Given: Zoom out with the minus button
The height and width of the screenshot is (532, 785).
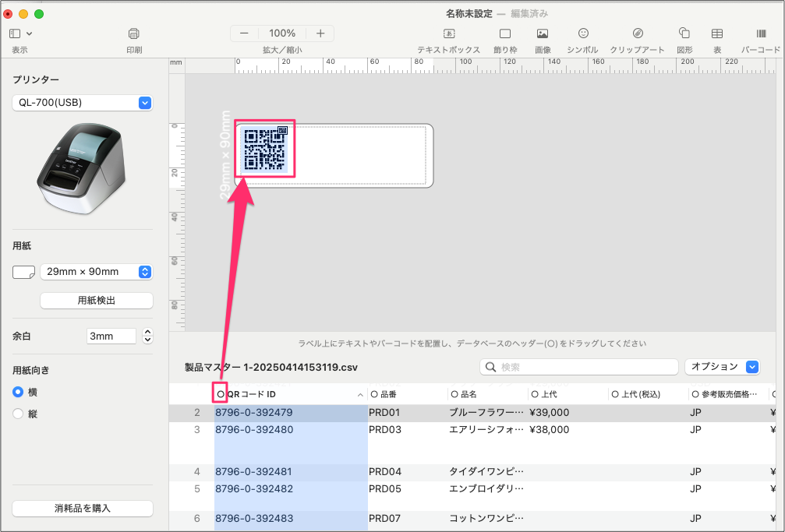Looking at the screenshot, I should coord(244,33).
